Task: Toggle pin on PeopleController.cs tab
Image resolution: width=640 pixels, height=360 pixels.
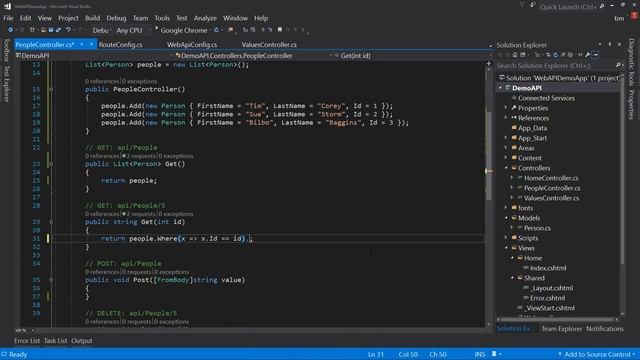Action: click(x=82, y=44)
